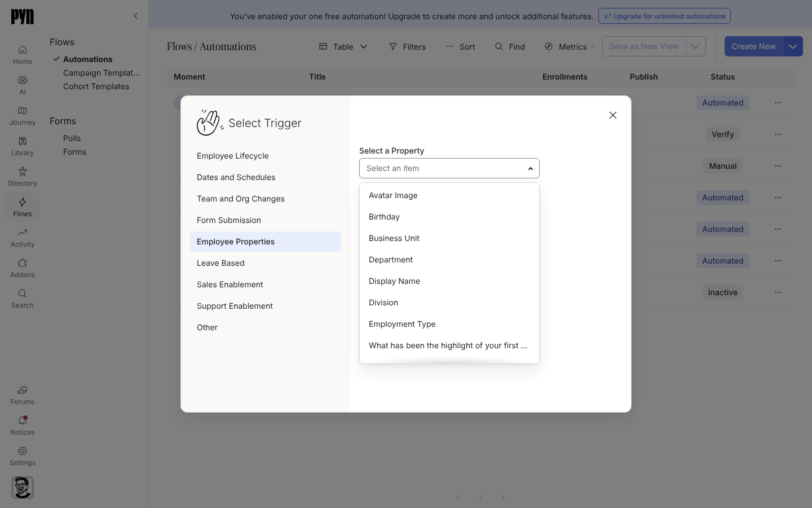Image resolution: width=812 pixels, height=508 pixels.
Task: Choose the Leave Based trigger category
Action: (266, 263)
